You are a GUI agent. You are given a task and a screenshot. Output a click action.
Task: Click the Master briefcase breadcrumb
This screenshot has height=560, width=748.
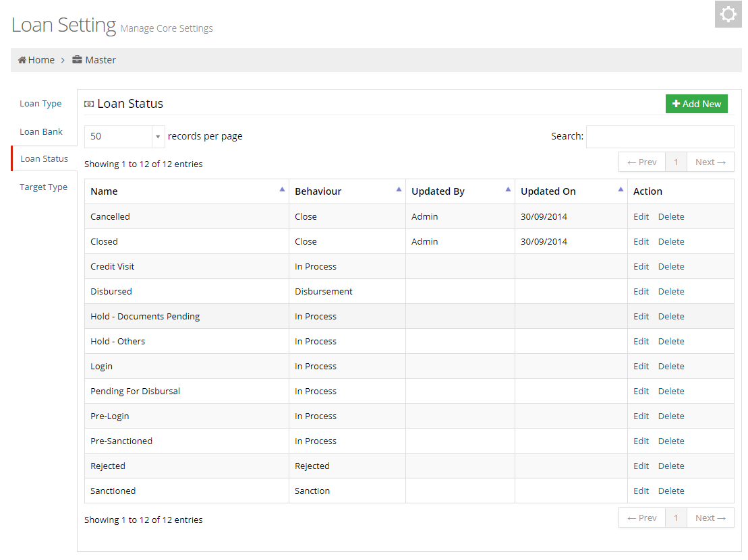click(x=77, y=60)
